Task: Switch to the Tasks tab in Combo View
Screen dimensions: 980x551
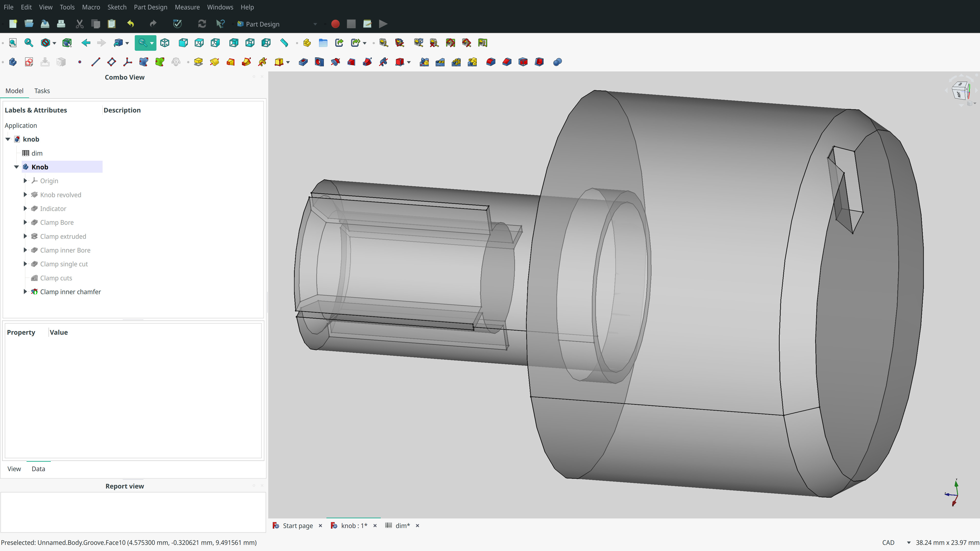Action: click(x=42, y=91)
